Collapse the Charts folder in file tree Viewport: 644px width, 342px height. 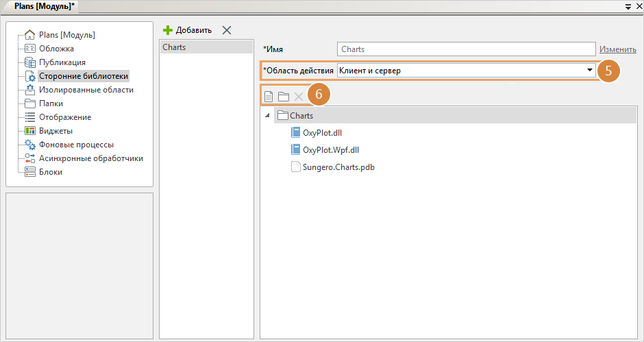pyautogui.click(x=267, y=116)
